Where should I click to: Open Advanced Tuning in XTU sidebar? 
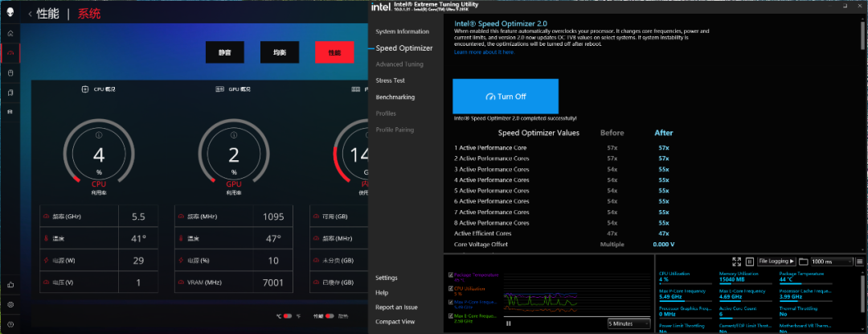point(399,64)
